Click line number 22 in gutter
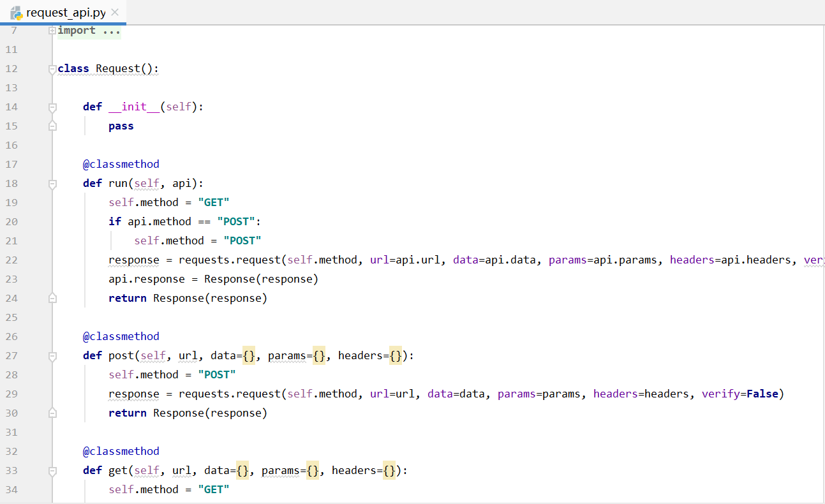This screenshot has height=504, width=825. (x=11, y=260)
